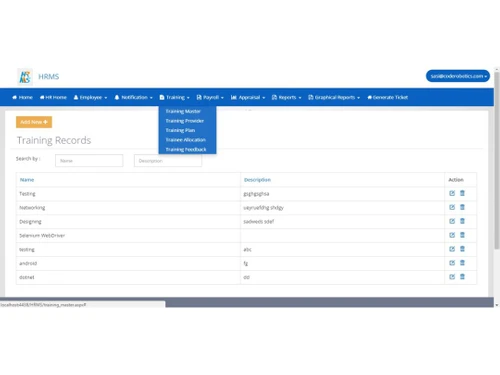The height and width of the screenshot is (375, 500).
Task: Sort by the Description column header
Action: coord(257,180)
